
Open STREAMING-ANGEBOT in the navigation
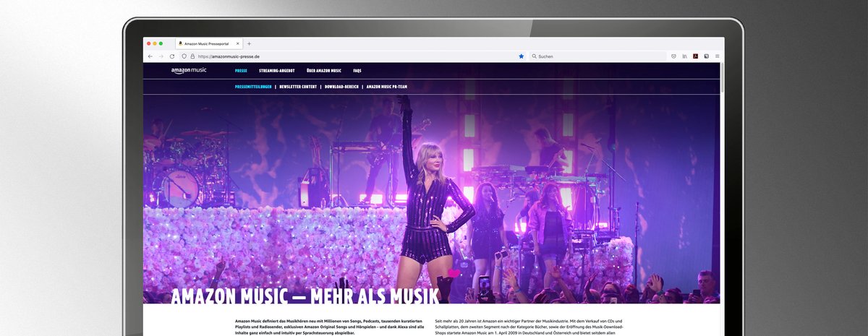tap(277, 71)
